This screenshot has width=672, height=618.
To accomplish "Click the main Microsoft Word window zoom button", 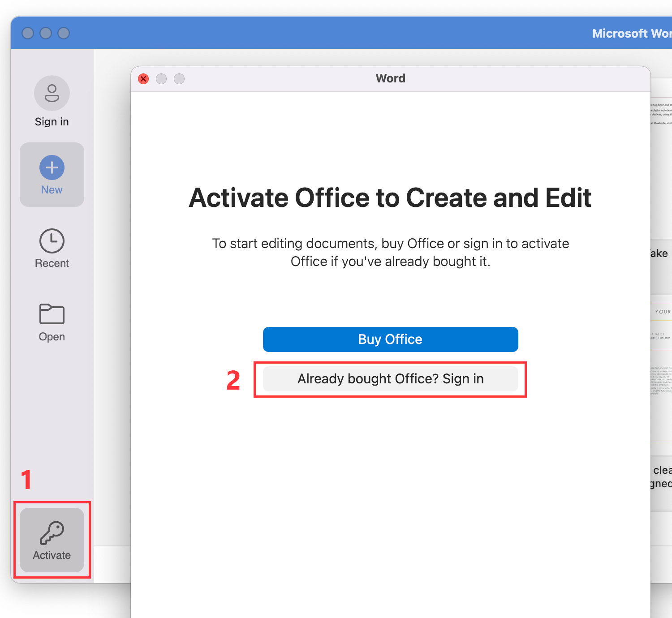I will point(64,33).
